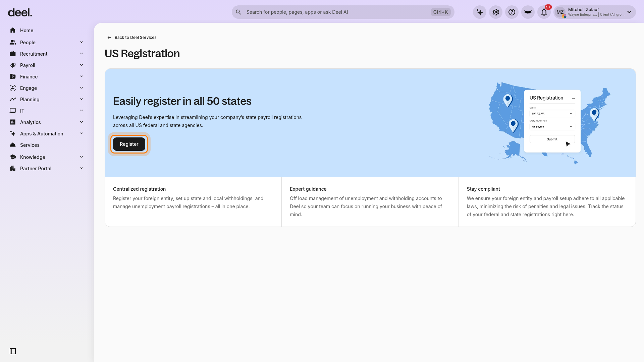Click the Finance wallet icon

pos(13,77)
